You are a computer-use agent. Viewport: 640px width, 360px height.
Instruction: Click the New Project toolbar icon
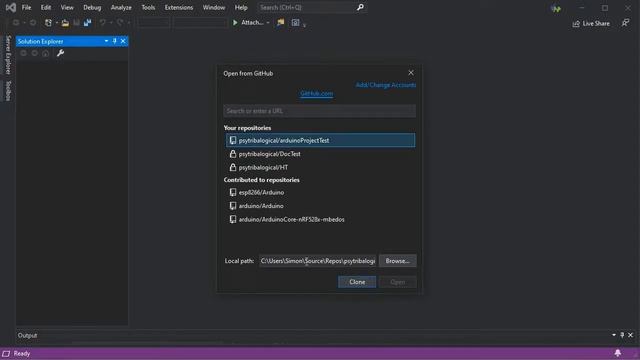pos(48,23)
